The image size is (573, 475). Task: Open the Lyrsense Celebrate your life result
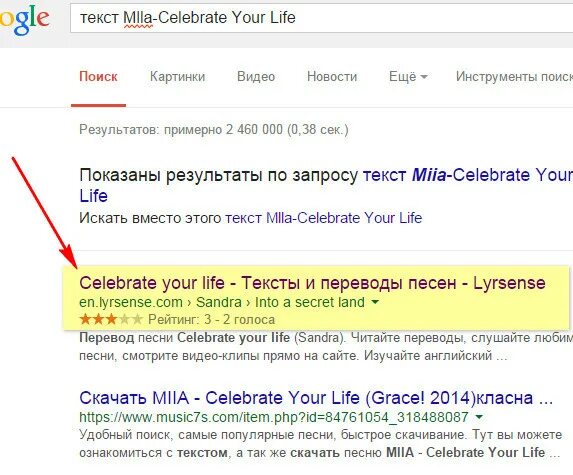coord(312,283)
